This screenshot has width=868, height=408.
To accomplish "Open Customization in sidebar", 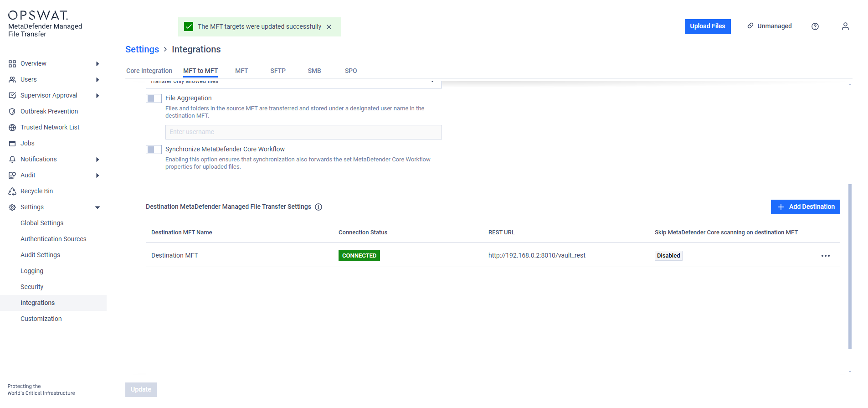I will [x=41, y=319].
